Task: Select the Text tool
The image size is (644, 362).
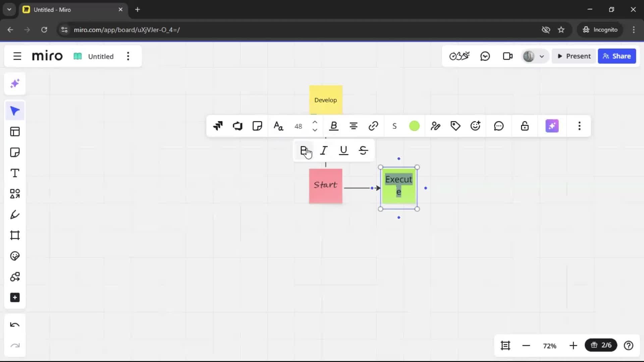Action: tap(15, 173)
